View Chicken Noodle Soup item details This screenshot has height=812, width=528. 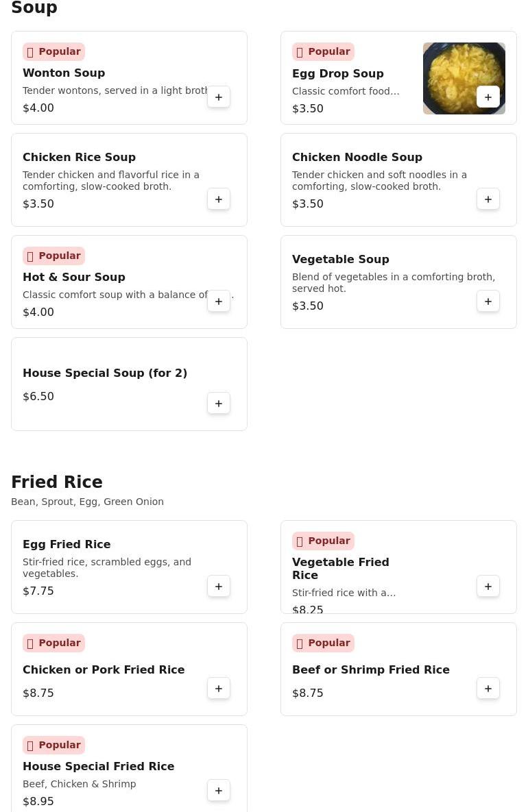tap(357, 158)
